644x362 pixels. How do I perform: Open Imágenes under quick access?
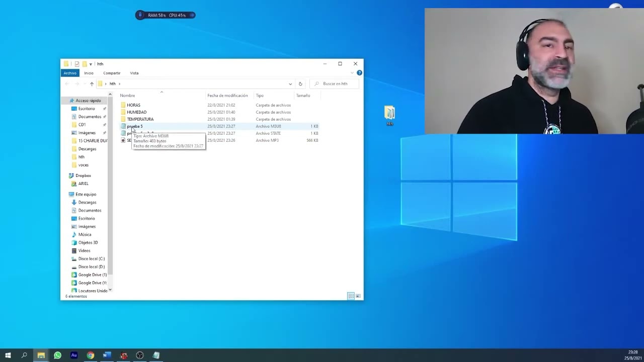[87, 133]
